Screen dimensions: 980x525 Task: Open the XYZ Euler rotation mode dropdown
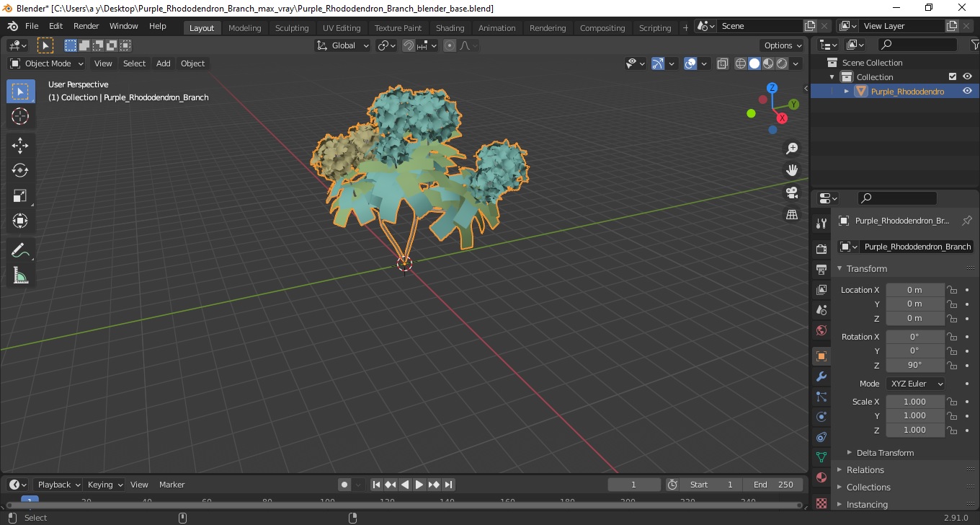[915, 384]
